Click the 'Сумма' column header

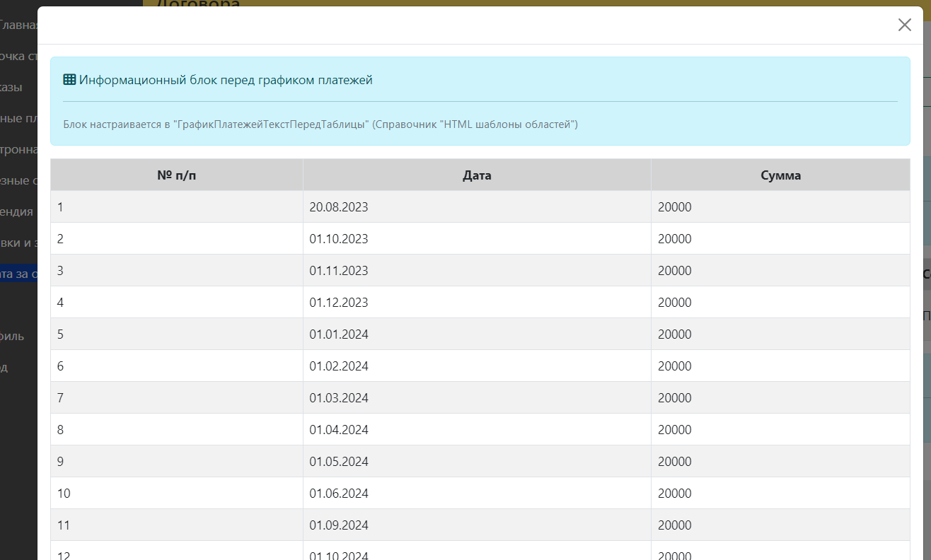[780, 175]
